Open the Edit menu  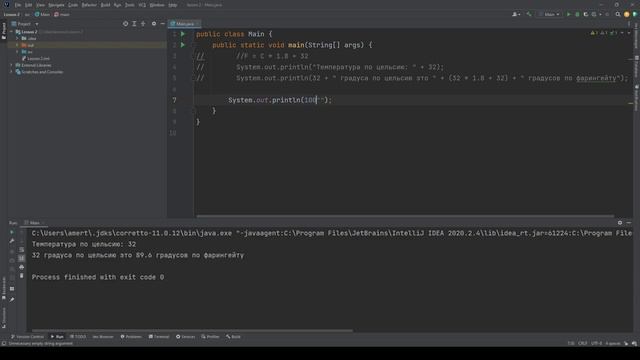click(x=29, y=5)
